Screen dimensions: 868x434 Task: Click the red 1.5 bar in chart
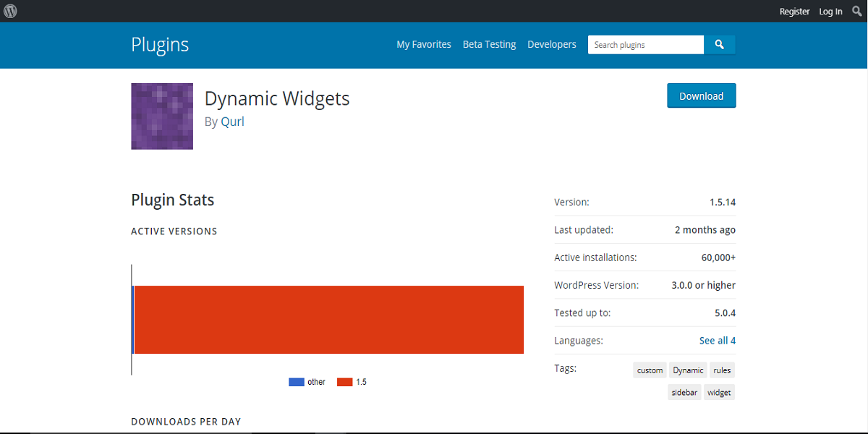point(329,320)
